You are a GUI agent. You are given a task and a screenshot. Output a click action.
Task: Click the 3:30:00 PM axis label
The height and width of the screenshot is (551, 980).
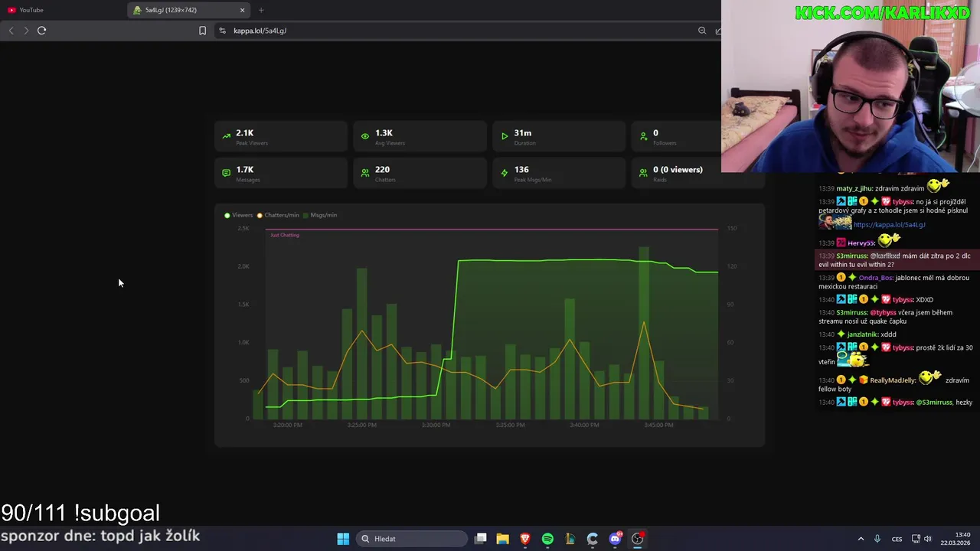click(436, 425)
